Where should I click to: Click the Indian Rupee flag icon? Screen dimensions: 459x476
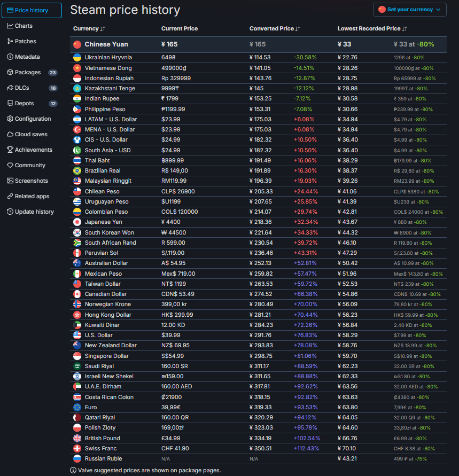tap(77, 99)
